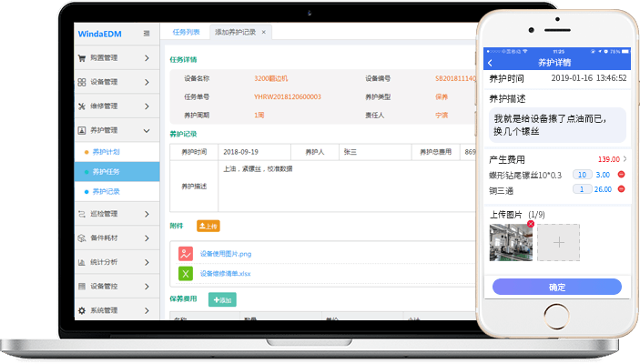Click the hamburger menu icon beside WindaEDM
Screen dimensions: 640x364
click(147, 34)
